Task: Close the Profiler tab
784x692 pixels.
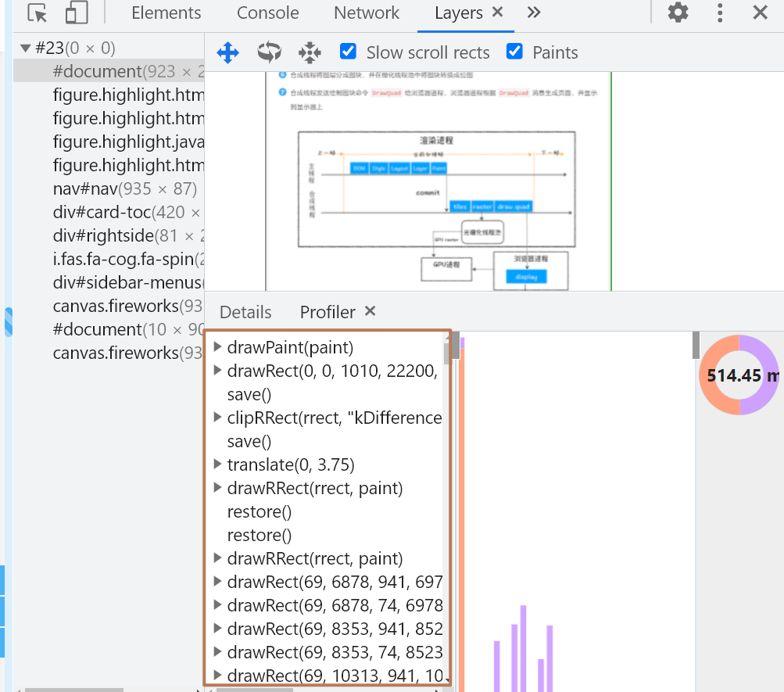Action: pos(371,311)
